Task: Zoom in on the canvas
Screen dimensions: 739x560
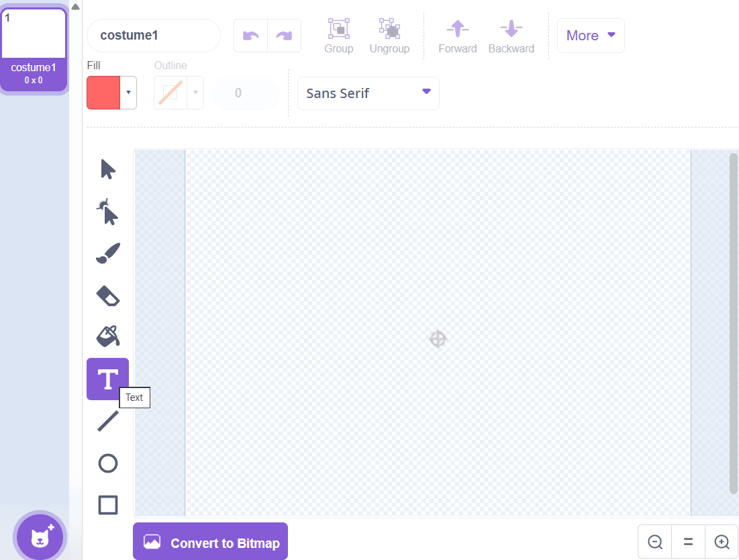Action: (x=722, y=542)
